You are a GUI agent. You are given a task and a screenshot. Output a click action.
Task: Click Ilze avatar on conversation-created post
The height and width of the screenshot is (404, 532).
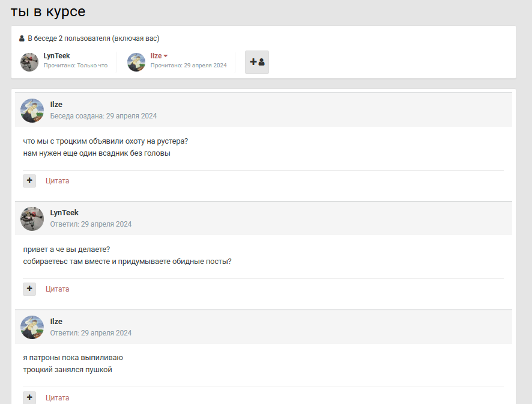click(32, 111)
